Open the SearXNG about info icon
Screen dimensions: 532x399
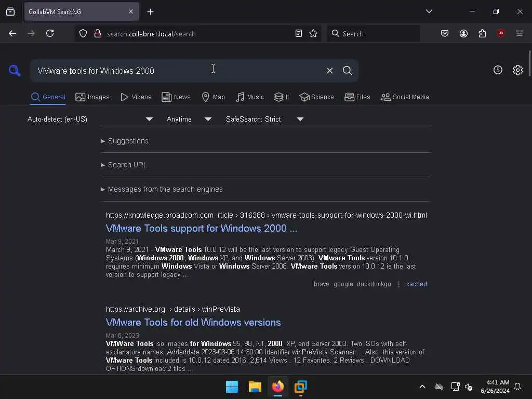click(498, 70)
